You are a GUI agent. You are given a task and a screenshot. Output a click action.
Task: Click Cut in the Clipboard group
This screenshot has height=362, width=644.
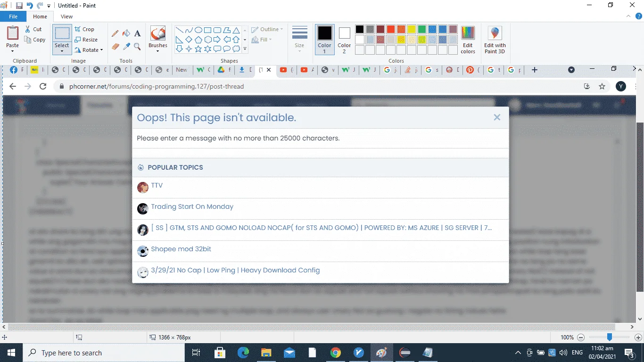tap(33, 29)
